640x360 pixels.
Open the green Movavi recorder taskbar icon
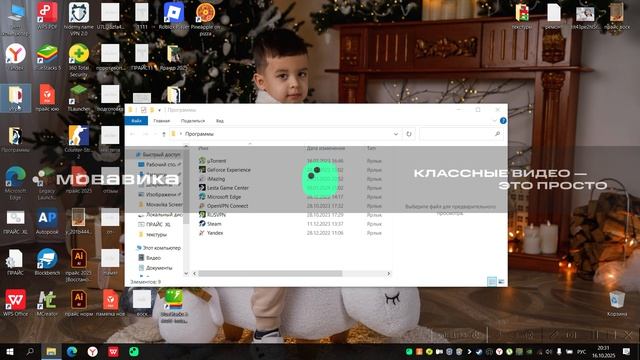pyautogui.click(x=134, y=351)
